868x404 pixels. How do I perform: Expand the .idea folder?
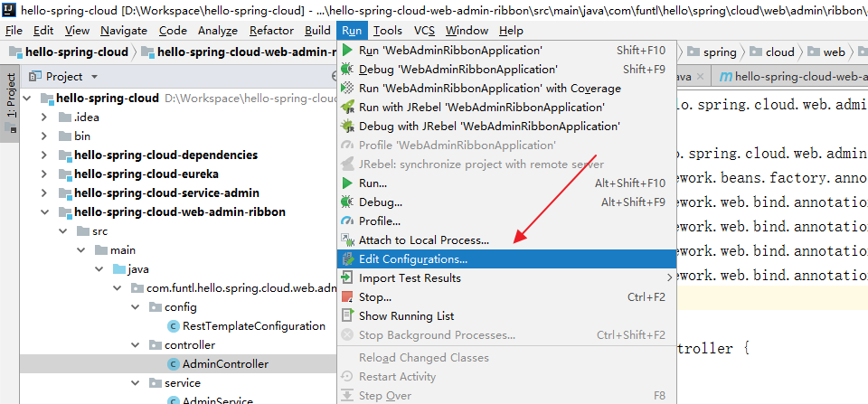pos(44,117)
